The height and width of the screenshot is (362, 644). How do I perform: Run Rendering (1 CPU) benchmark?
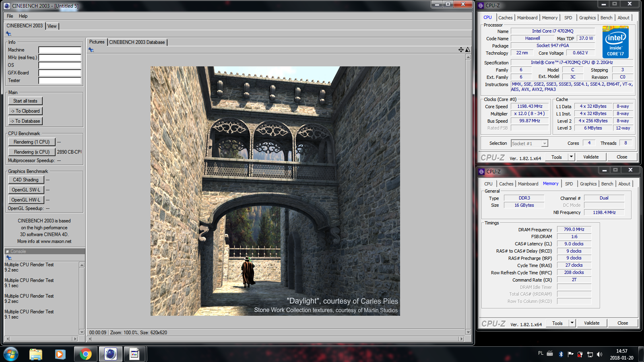coord(32,142)
